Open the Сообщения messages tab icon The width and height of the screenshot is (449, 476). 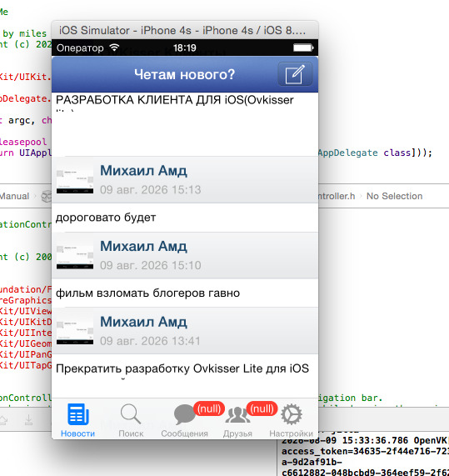(x=184, y=414)
